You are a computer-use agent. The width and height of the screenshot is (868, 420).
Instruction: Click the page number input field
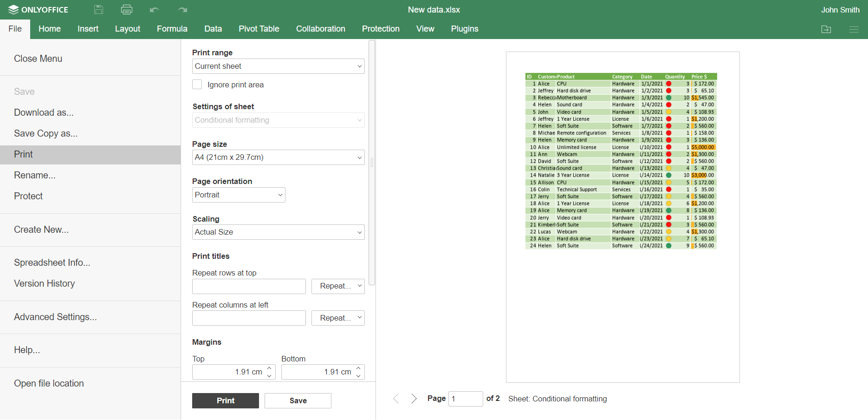click(466, 399)
